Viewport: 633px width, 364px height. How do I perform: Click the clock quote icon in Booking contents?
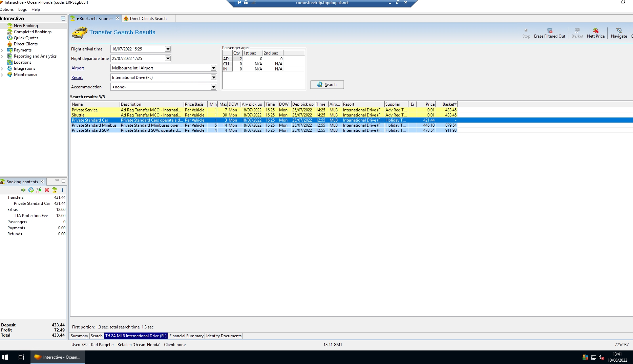31,190
